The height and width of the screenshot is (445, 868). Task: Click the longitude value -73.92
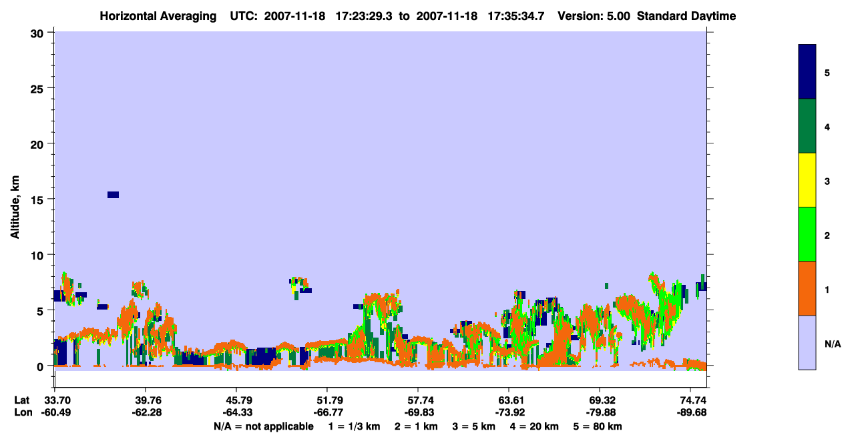(509, 412)
